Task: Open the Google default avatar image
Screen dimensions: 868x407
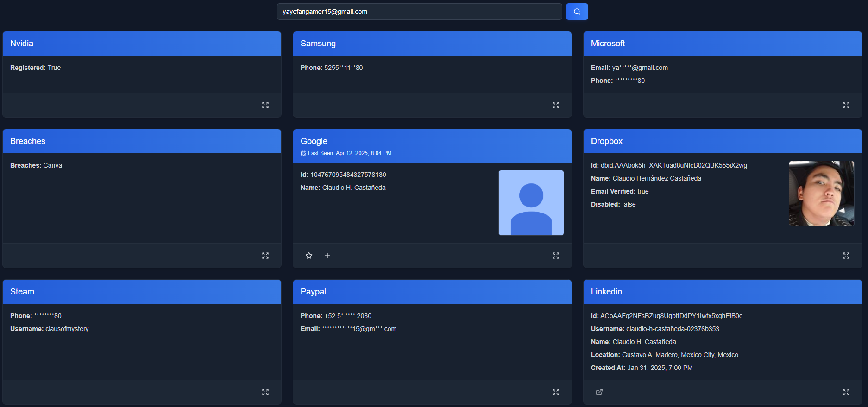Action: pos(531,203)
